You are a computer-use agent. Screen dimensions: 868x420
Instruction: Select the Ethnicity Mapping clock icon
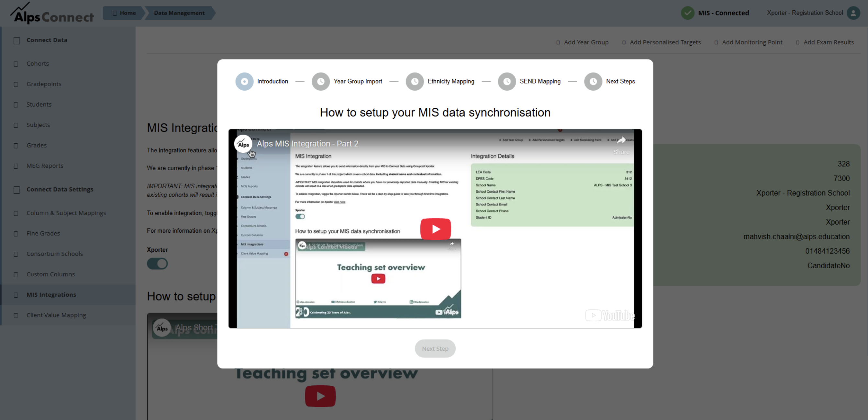415,82
